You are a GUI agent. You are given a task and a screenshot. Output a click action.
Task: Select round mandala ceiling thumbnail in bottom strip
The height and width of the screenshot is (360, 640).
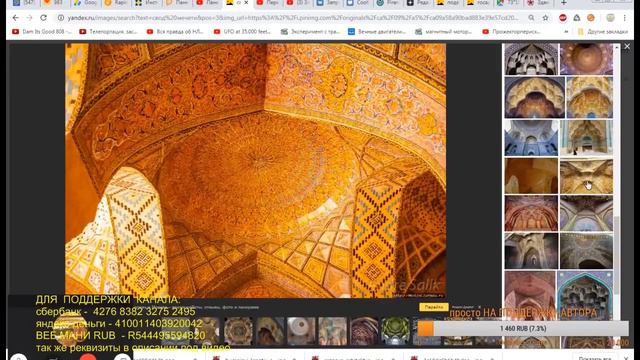tap(238, 330)
